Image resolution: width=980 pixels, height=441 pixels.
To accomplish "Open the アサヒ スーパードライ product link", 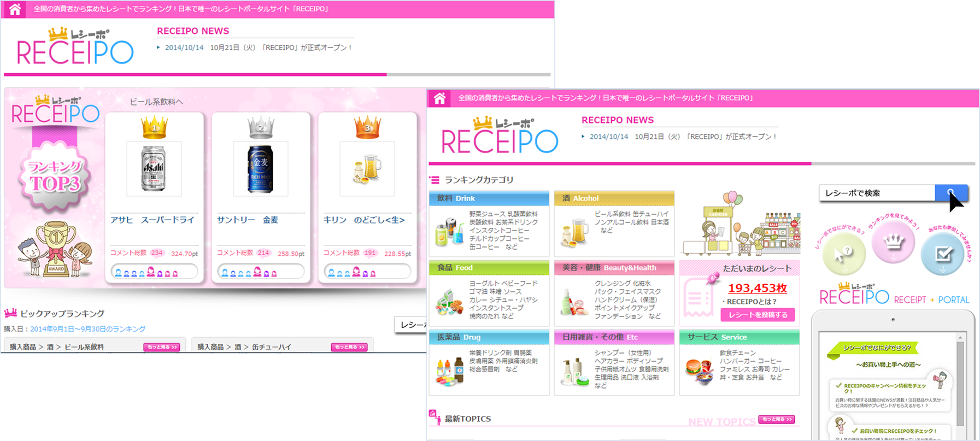I will (x=152, y=220).
